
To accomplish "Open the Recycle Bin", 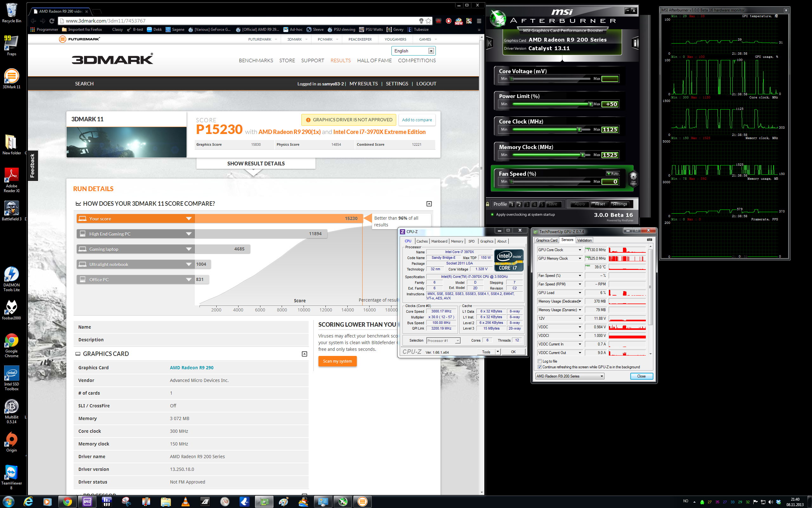I will pos(11,13).
